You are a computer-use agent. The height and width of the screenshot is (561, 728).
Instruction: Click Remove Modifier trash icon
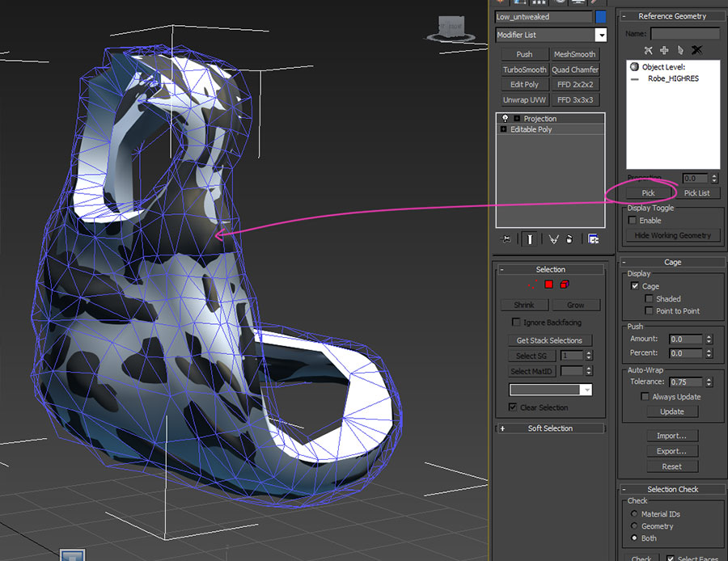click(x=570, y=239)
